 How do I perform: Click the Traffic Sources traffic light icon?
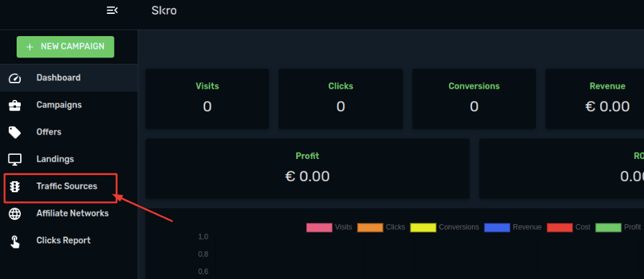coord(15,187)
